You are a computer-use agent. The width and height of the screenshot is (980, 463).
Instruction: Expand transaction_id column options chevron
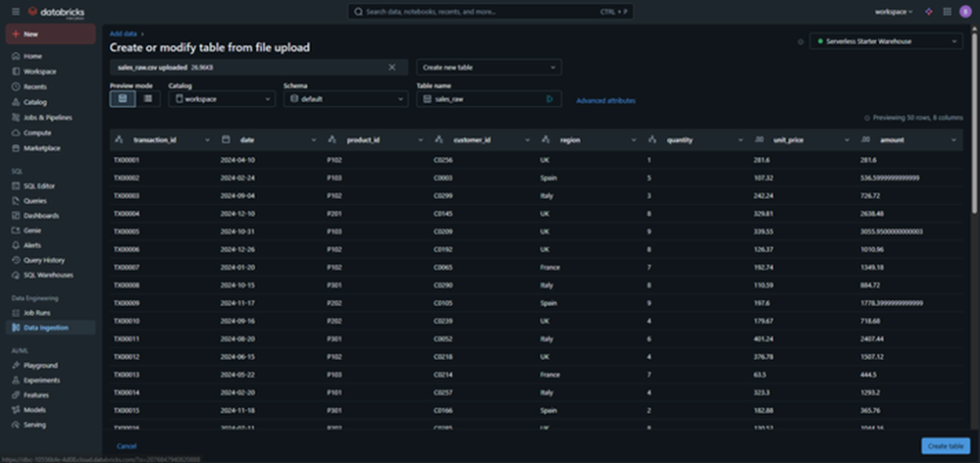(208, 140)
